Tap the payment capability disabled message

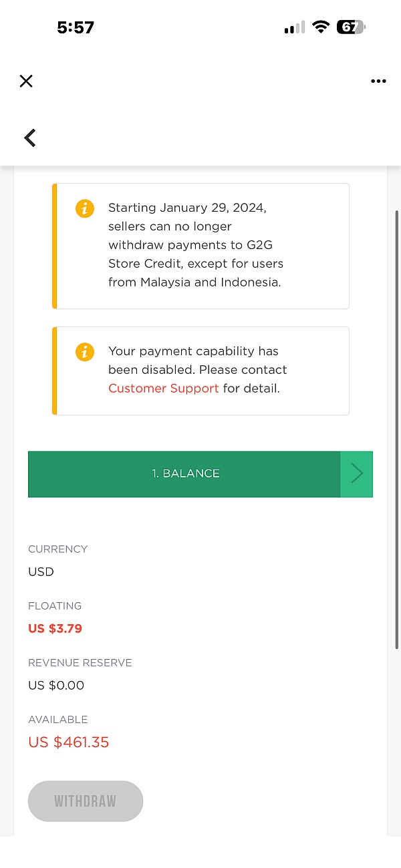pyautogui.click(x=197, y=361)
